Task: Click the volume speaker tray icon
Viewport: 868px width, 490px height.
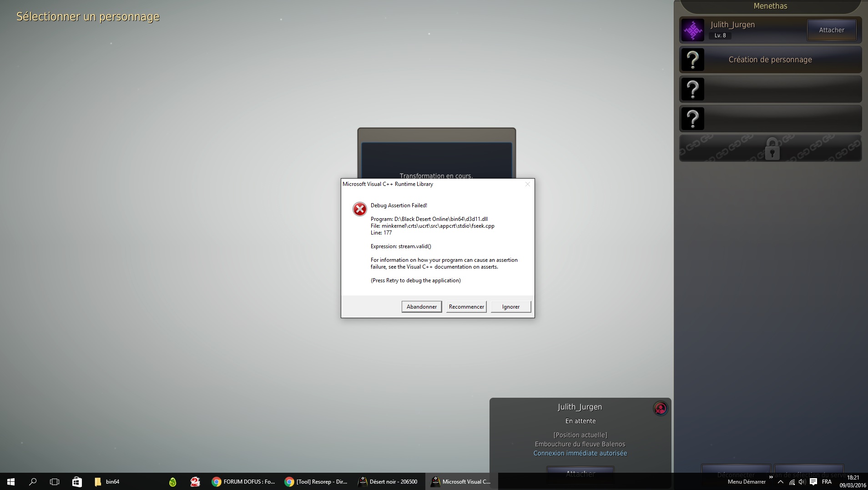Action: 802,482
